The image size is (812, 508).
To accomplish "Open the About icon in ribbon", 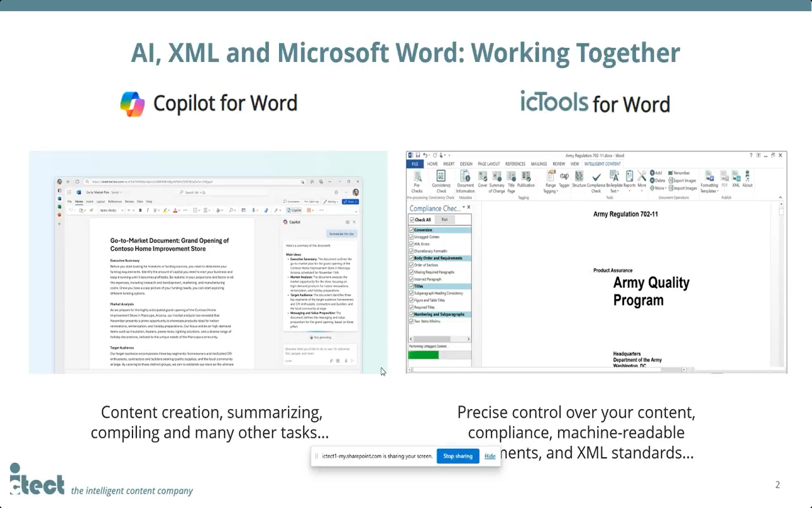I will click(x=747, y=178).
